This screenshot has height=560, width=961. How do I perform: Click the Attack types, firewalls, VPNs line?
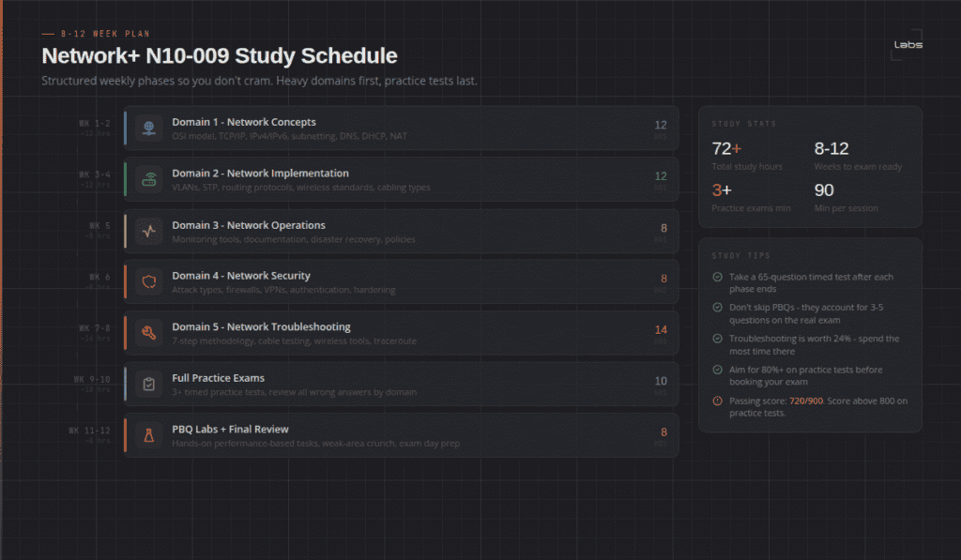(283, 290)
